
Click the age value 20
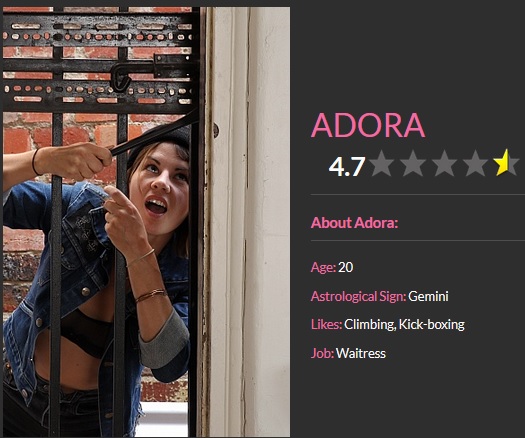(346, 267)
